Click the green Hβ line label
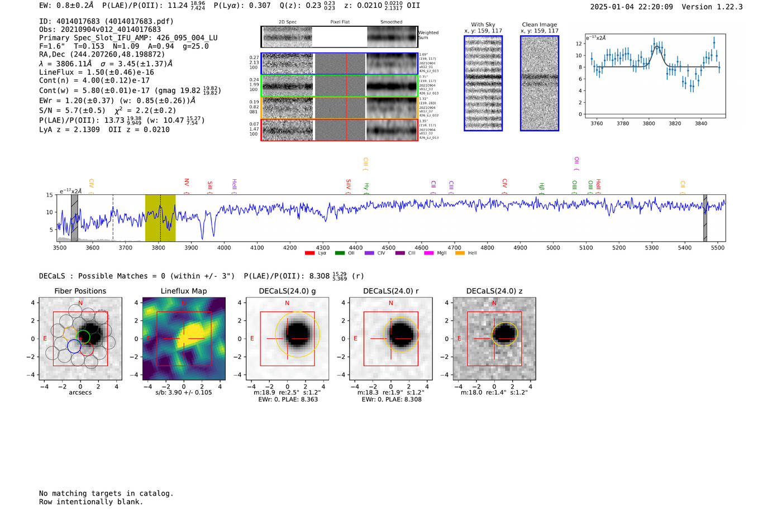782x532 pixels. click(541, 188)
